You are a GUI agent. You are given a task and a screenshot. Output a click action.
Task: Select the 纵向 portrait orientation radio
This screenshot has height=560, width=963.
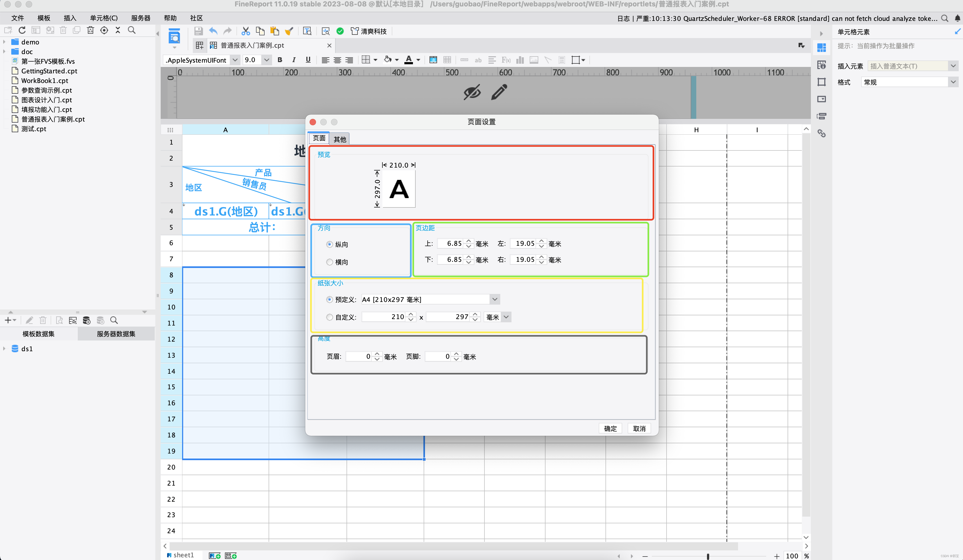(329, 244)
